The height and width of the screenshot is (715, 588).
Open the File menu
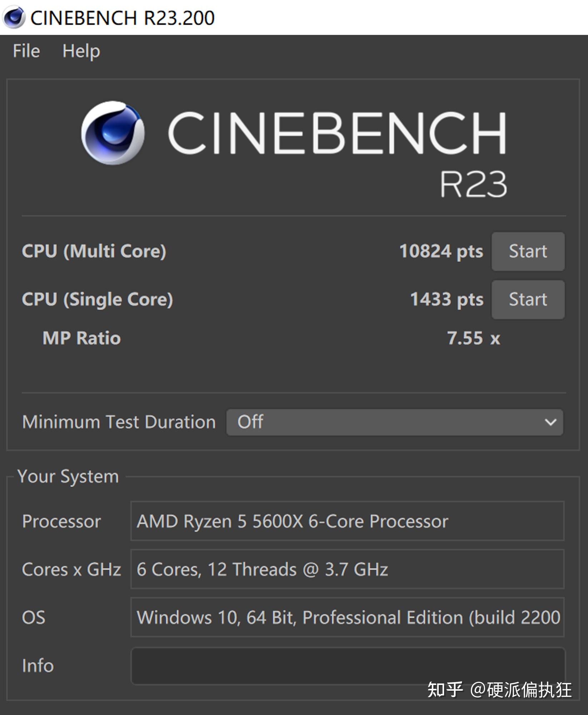(x=26, y=51)
